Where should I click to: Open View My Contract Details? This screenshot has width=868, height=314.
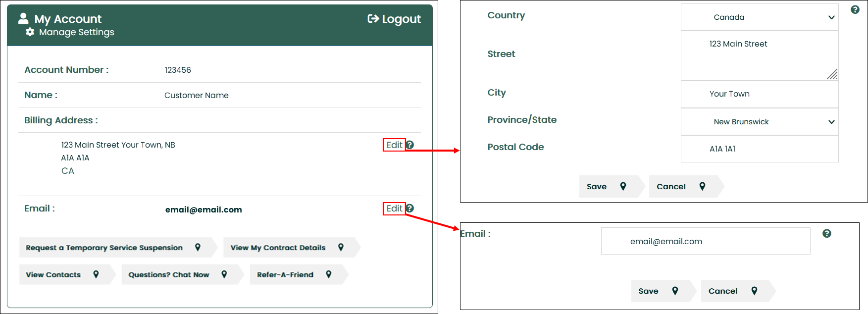[288, 248]
